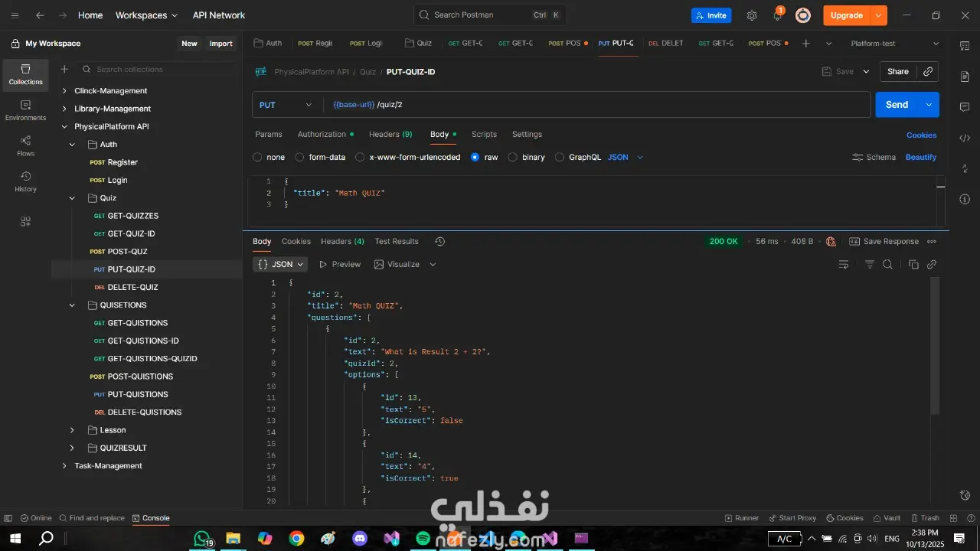Expand the QUIZRESULT folder
This screenshot has height=551, width=980.
pyautogui.click(x=72, y=448)
